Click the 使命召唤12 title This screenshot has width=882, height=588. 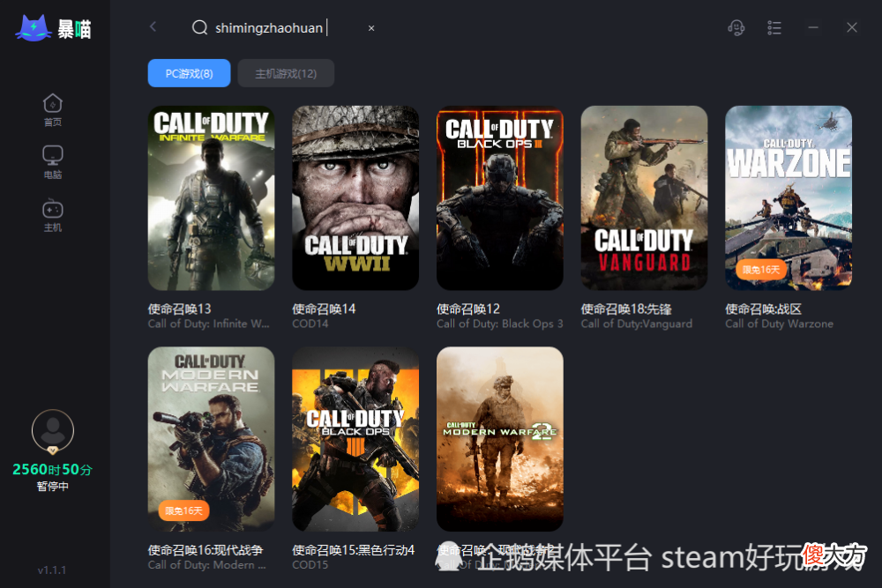click(x=468, y=309)
